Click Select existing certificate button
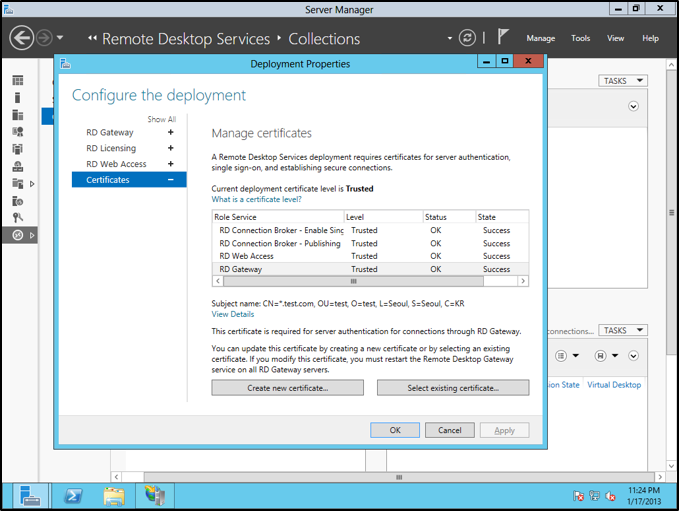Screen dimensions: 679x511 point(452,387)
